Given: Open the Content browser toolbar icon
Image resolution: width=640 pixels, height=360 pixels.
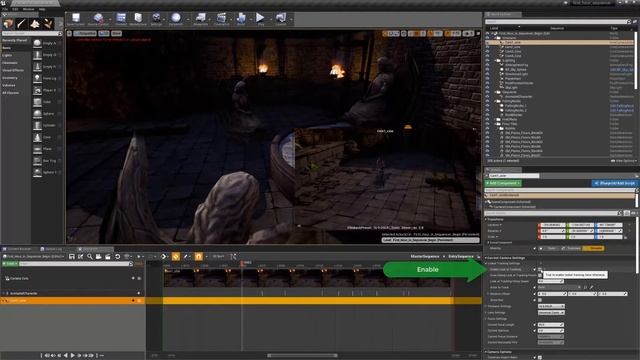Looking at the screenshot, I should (x=121, y=18).
